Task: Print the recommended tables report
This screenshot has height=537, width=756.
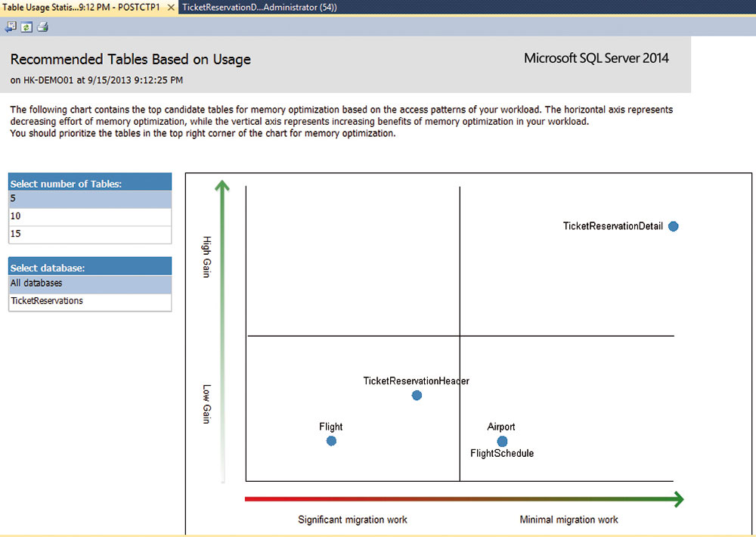Action: point(42,26)
